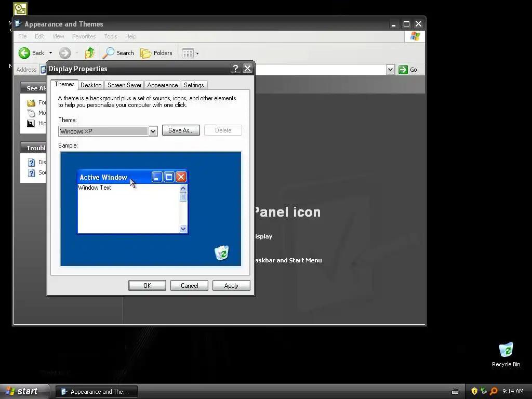Open the View menu

click(58, 36)
